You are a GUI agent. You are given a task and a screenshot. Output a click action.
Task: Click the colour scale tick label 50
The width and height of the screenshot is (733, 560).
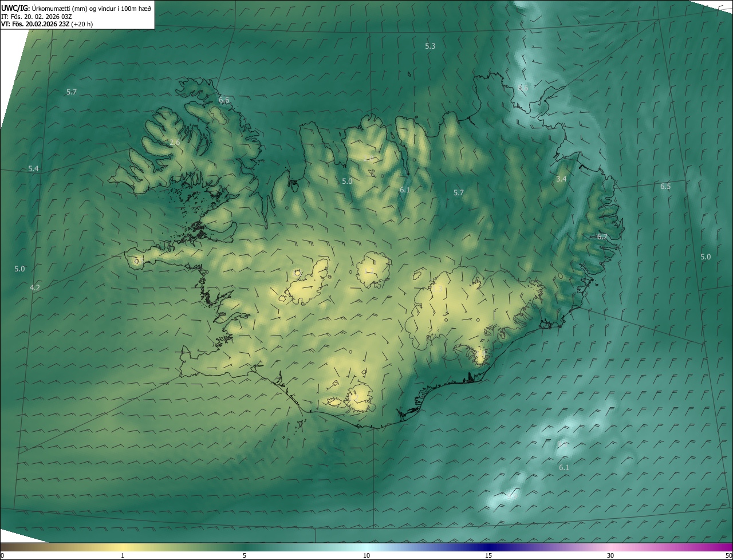pos(728,555)
